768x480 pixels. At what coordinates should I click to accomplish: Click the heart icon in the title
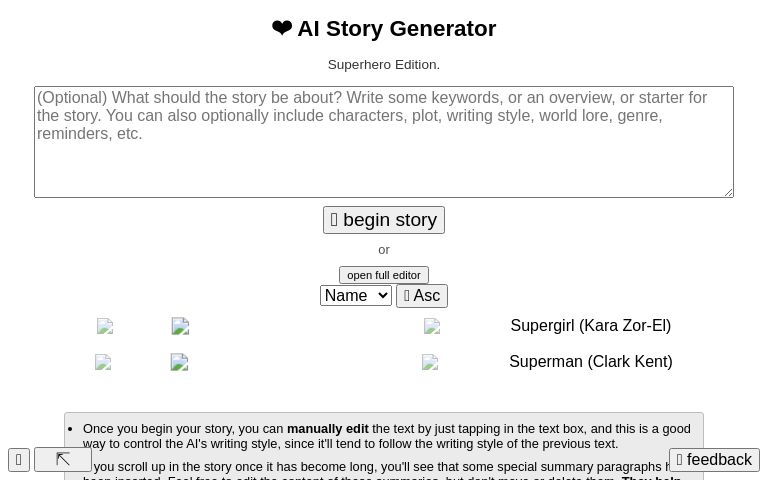click(x=282, y=29)
